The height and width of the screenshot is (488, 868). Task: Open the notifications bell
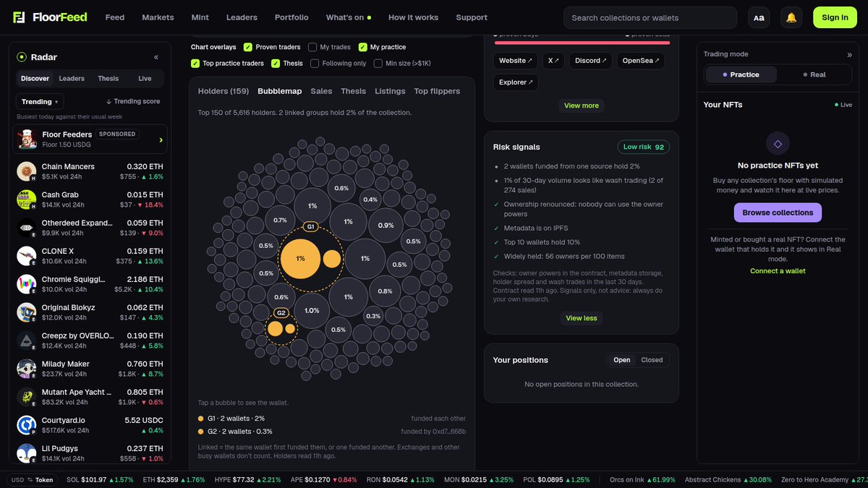pos(791,17)
